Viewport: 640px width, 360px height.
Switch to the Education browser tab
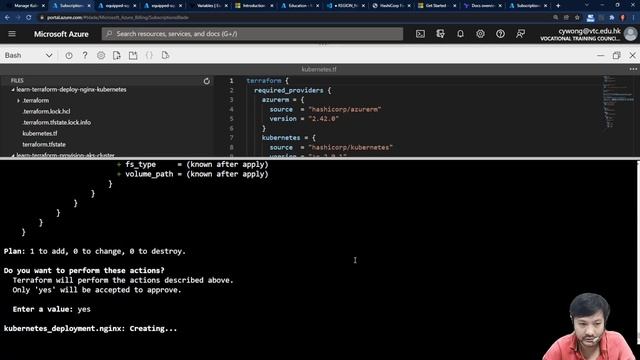300,6
